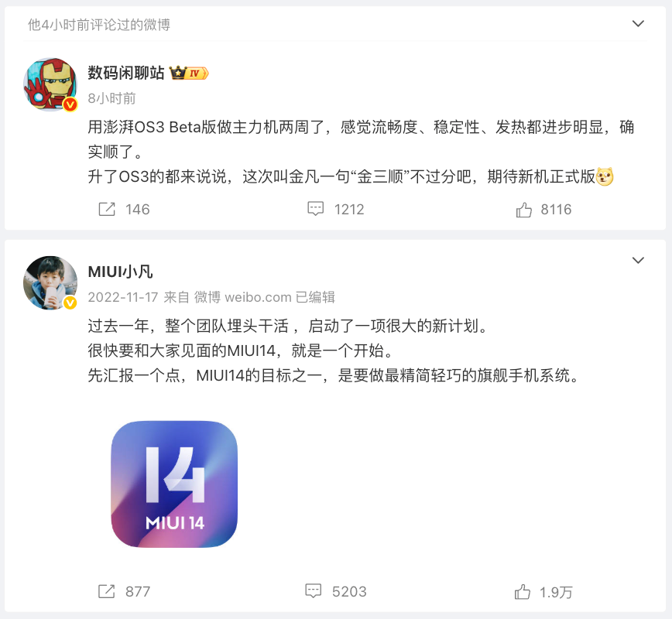Viewport: 672px width, 619px height.
Task: Click the doge emoji in the post
Action: point(605,176)
